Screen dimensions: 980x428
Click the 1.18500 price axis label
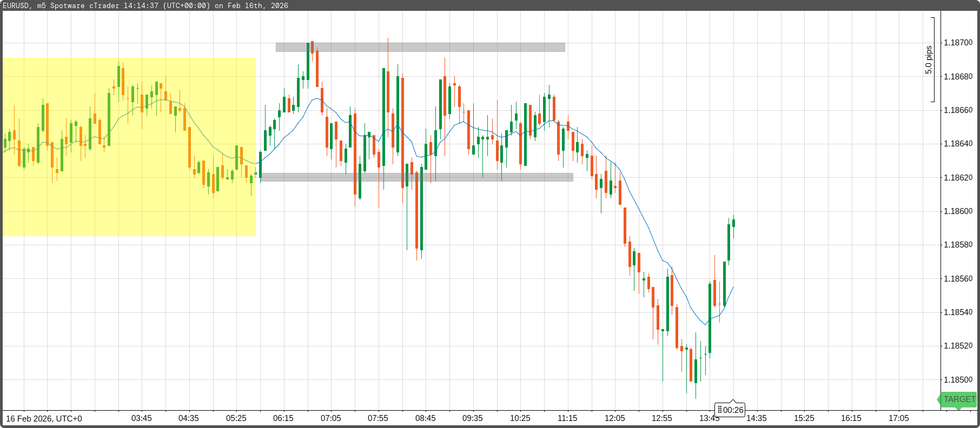(958, 380)
